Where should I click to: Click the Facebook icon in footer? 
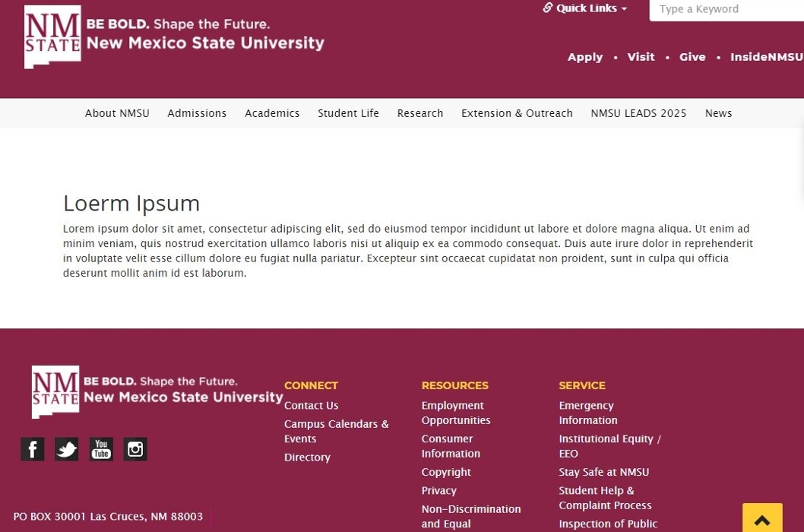(x=32, y=449)
